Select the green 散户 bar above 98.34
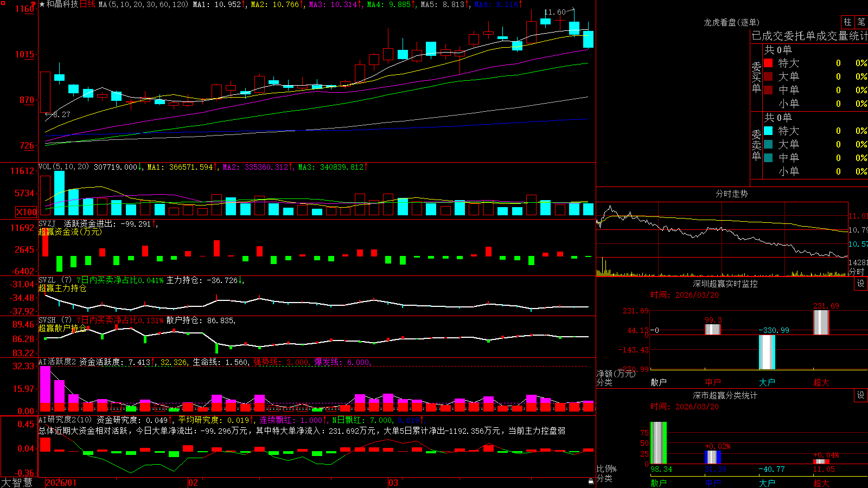This screenshot has width=868, height=488. [659, 442]
